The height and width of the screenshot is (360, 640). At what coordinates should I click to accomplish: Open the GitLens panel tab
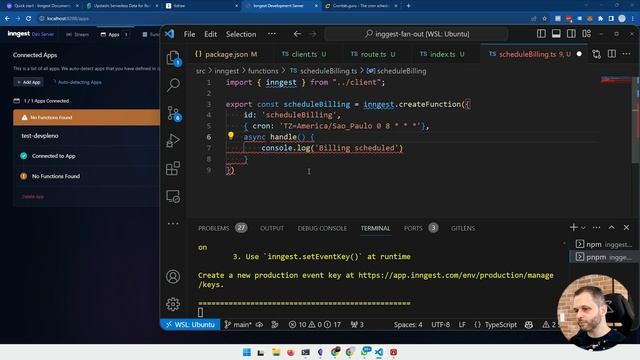pyautogui.click(x=463, y=228)
